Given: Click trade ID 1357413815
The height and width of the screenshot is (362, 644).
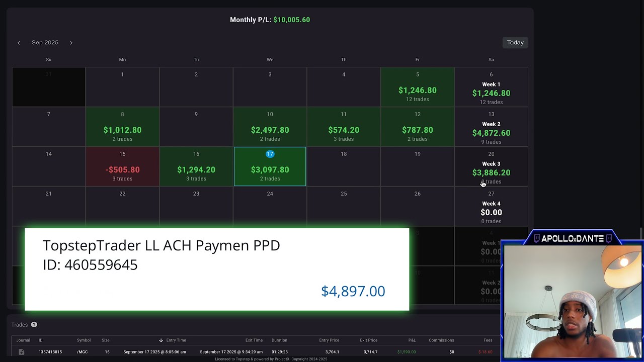Looking at the screenshot, I should [50, 352].
